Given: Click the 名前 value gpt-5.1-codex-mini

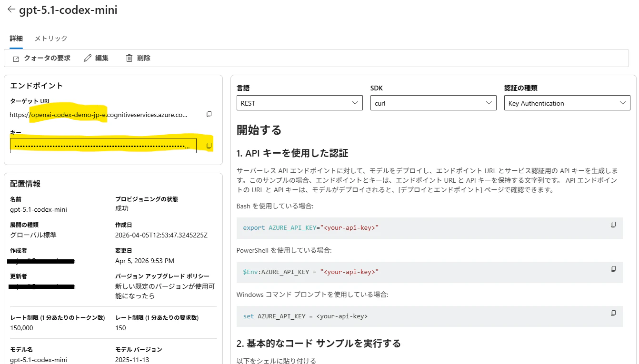Looking at the screenshot, I should tap(39, 209).
